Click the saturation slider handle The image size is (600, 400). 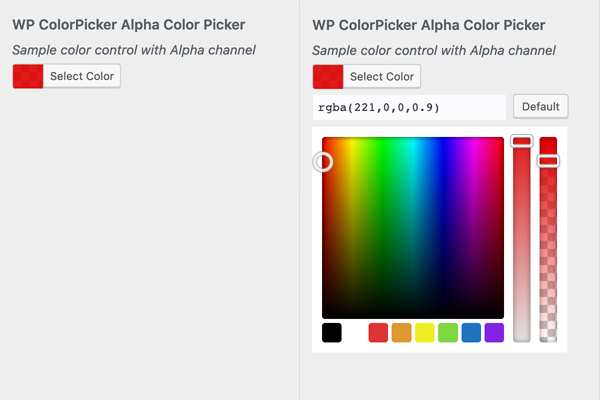pos(522,142)
